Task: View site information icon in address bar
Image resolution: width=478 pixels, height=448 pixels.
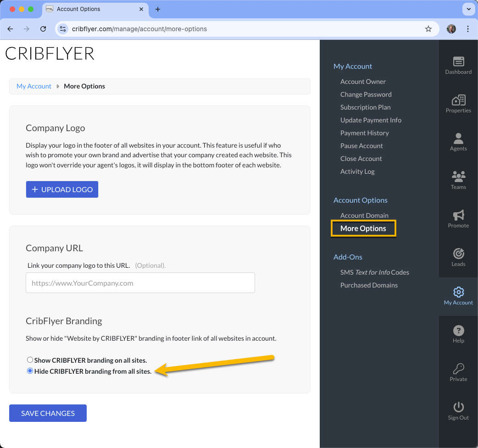Action: pos(63,29)
